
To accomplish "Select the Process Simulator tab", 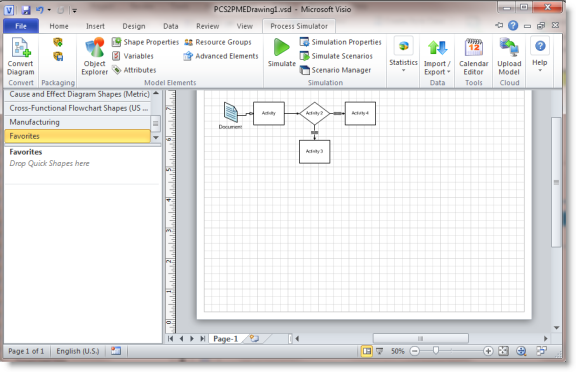I will [299, 26].
